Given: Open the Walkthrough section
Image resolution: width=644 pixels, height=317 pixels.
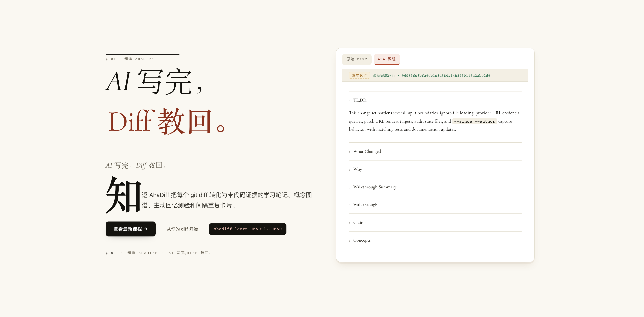Looking at the screenshot, I should pos(435,205).
